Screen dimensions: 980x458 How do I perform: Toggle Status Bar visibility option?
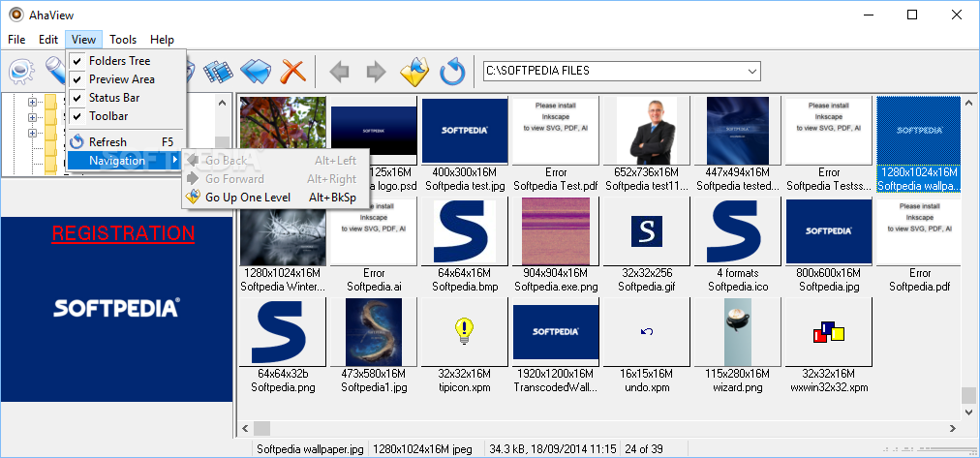coord(126,98)
